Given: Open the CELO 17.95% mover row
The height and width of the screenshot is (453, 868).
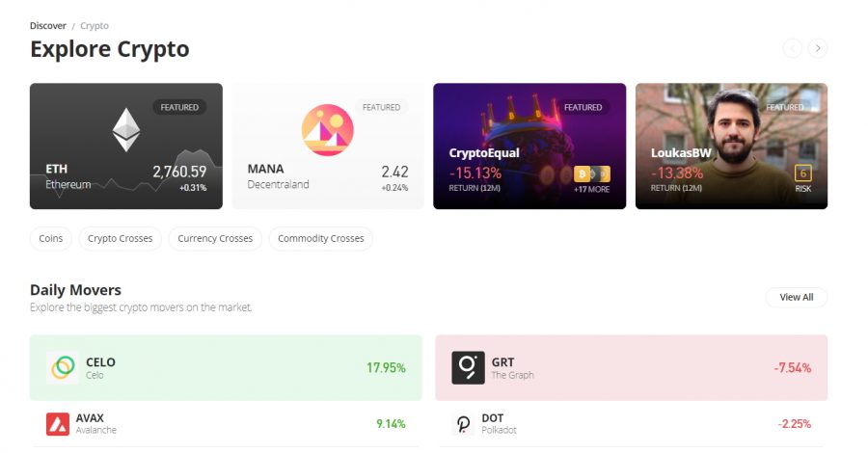Looking at the screenshot, I should tap(226, 367).
